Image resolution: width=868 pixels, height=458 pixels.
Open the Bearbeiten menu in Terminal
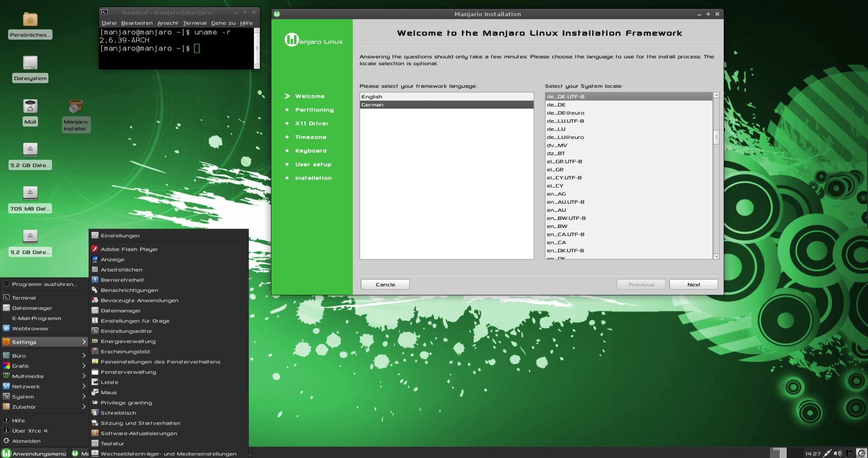click(137, 23)
